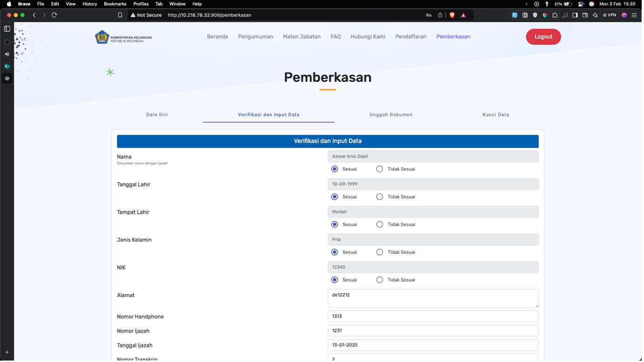The height and width of the screenshot is (362, 644).
Task: Choose Sesuai for the NIK field
Action: click(335, 280)
